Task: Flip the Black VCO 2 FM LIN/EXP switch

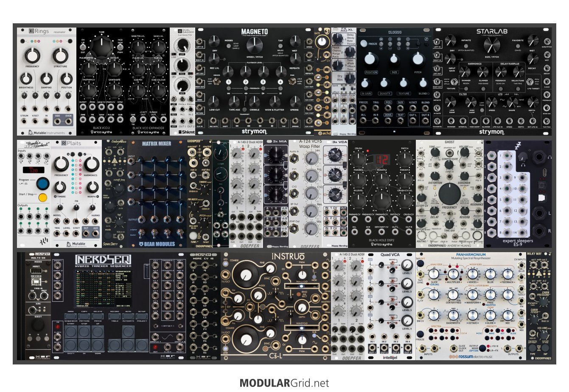Action: (x=83, y=46)
